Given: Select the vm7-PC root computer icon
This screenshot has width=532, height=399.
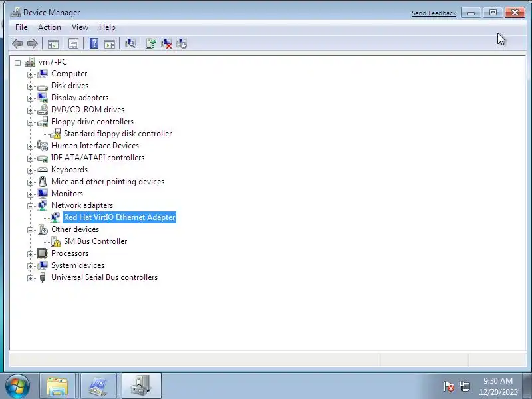Looking at the screenshot, I should pyautogui.click(x=30, y=62).
